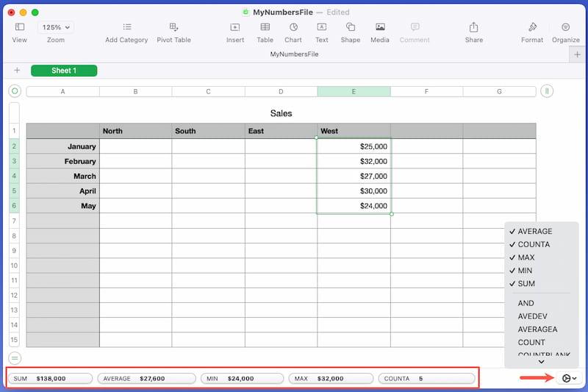This screenshot has height=392, width=588.
Task: Select cell containing $32,000
Action: coord(354,161)
